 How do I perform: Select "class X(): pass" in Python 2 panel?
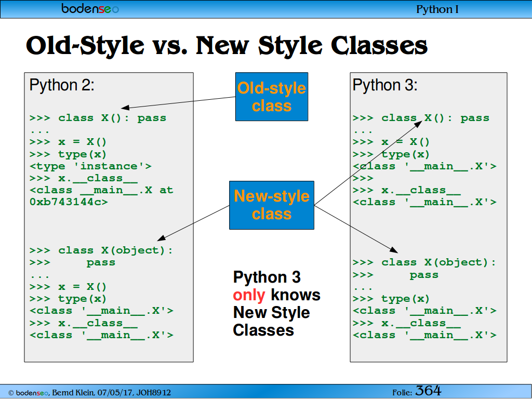click(112, 118)
